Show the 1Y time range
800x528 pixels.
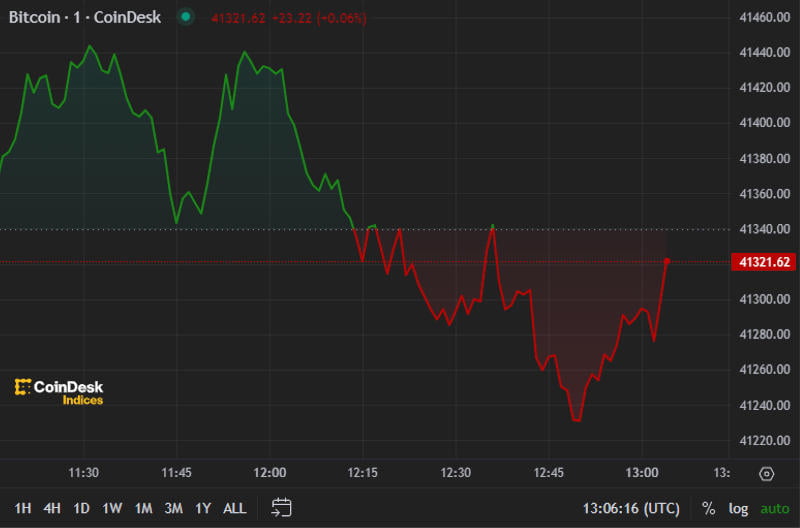pyautogui.click(x=203, y=508)
